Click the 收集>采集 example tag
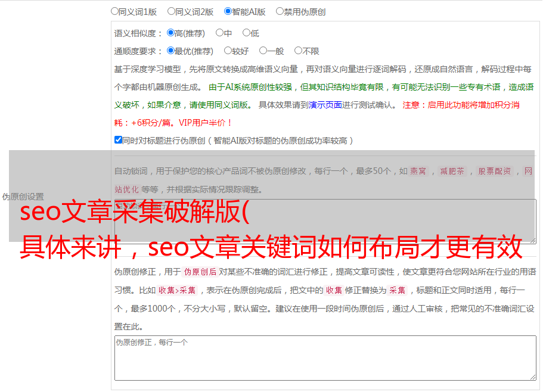This screenshot has height=392, width=543. [x=177, y=290]
